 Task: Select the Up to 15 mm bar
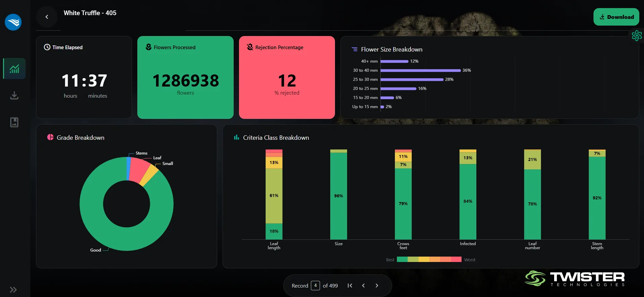click(382, 107)
